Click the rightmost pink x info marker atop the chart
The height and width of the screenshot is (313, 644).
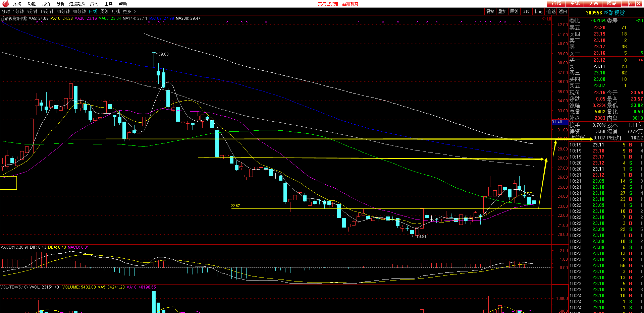(520, 22)
